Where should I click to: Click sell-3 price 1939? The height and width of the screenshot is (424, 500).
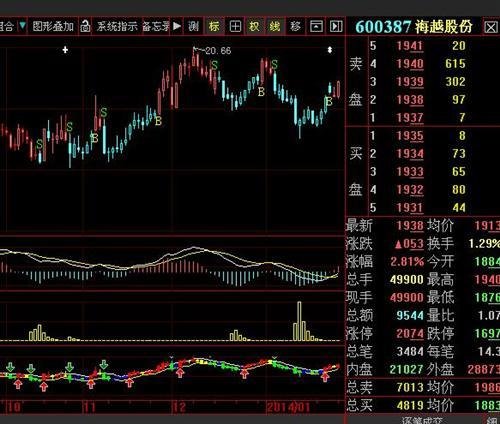coord(410,82)
